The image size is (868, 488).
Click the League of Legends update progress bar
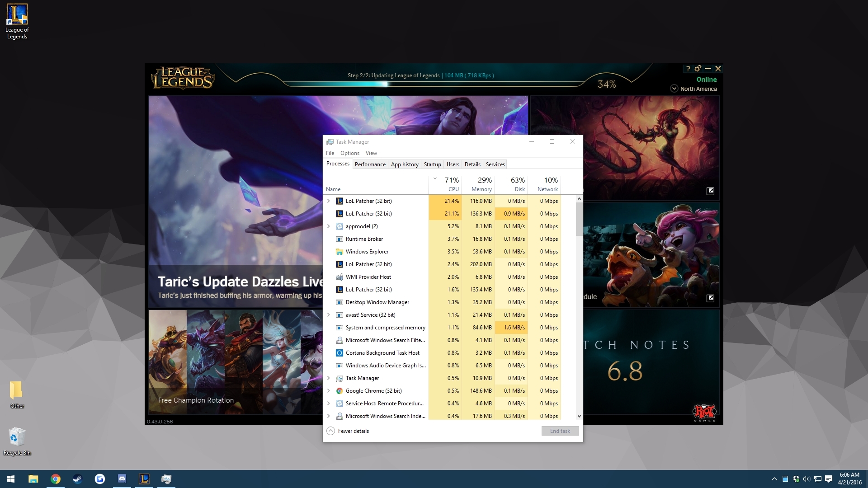(434, 84)
